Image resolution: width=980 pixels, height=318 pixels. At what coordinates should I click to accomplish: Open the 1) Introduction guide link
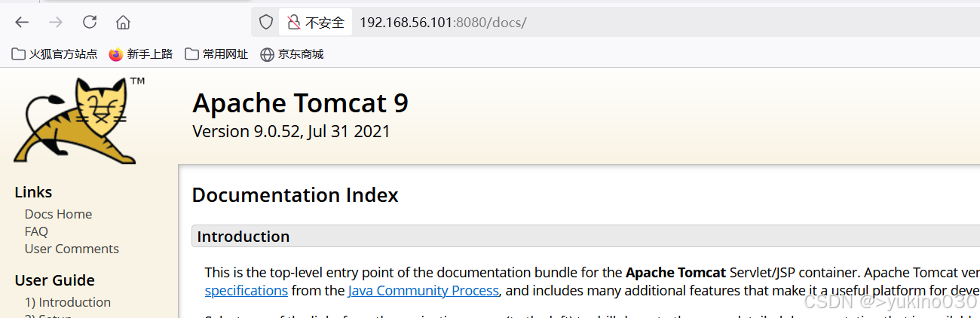pos(68,302)
